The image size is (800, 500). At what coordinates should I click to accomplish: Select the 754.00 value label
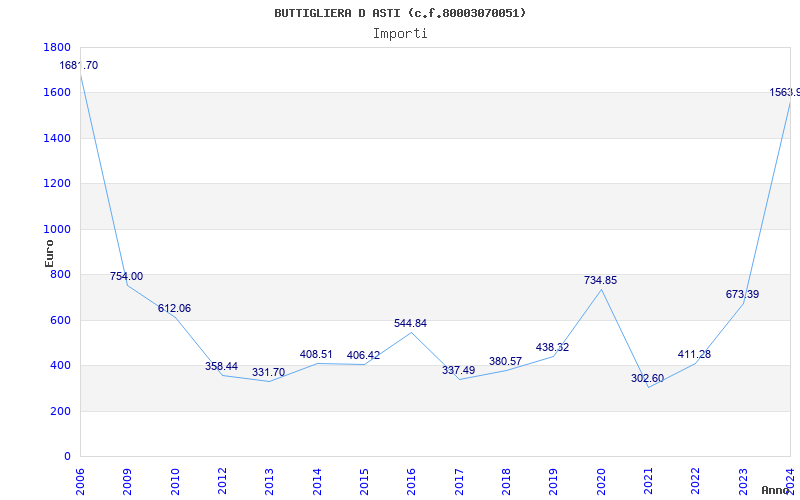[127, 277]
